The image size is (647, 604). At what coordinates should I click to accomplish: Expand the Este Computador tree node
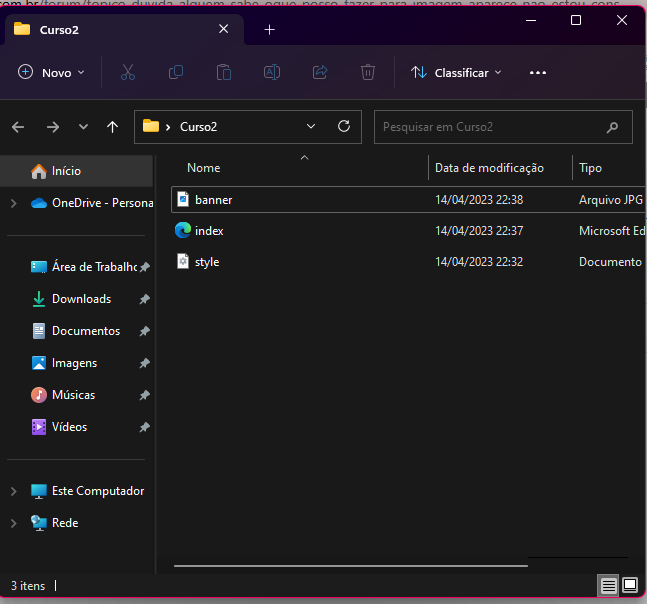tap(13, 491)
